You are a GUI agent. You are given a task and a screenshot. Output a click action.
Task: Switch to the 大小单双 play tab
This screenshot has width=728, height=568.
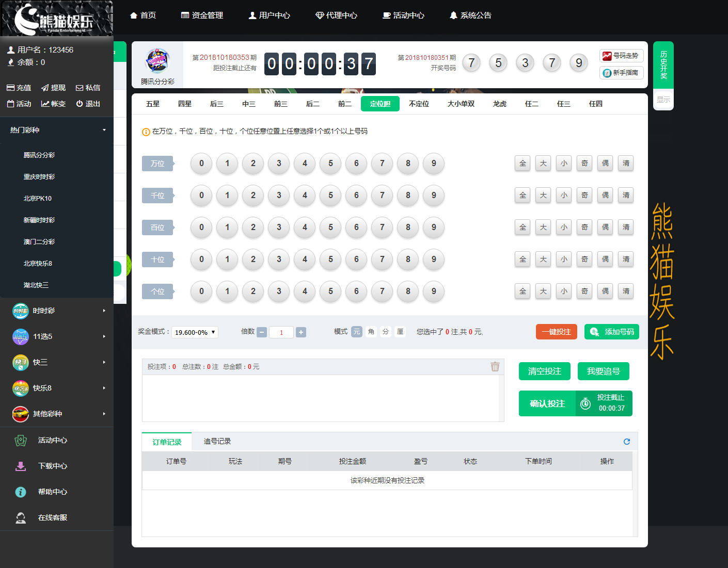[x=461, y=104]
